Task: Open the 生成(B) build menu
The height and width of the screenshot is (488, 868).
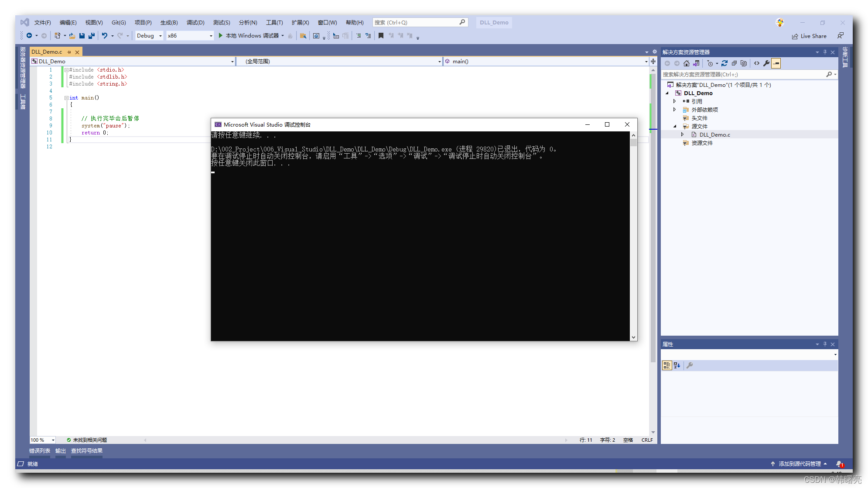Action: click(x=169, y=22)
